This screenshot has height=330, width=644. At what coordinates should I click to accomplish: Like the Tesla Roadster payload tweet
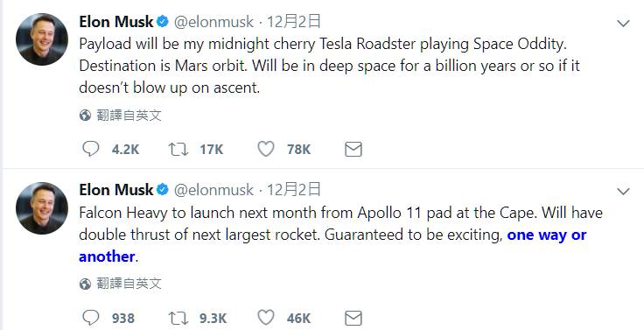tap(266, 149)
